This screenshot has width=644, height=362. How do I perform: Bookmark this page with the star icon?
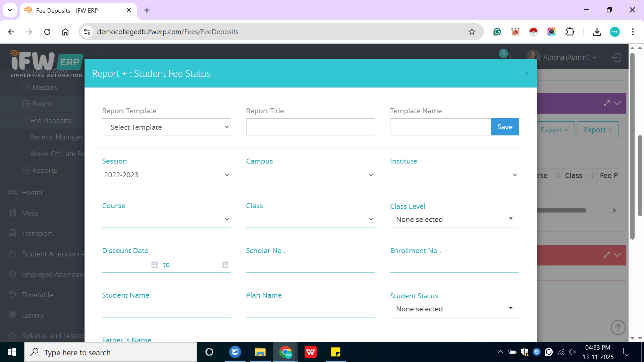tap(472, 32)
